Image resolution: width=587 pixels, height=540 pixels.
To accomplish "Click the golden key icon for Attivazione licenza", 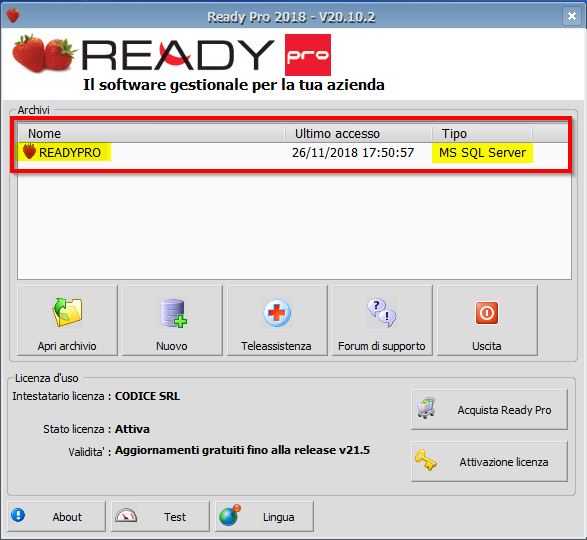I will 426,460.
